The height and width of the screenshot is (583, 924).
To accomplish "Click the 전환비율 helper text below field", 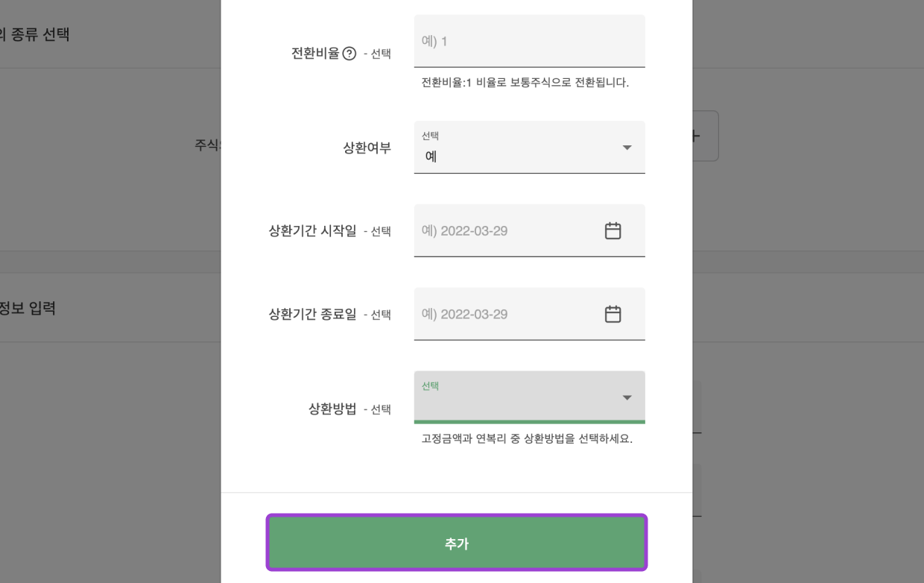I will tap(525, 83).
